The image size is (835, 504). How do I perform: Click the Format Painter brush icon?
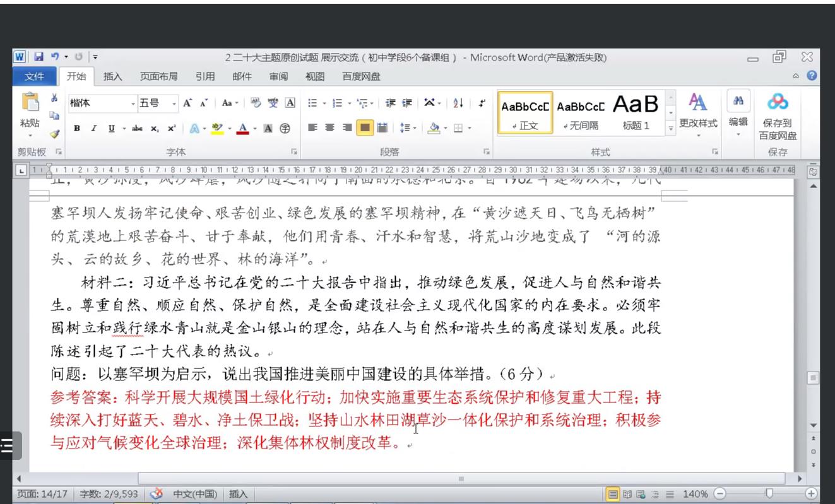click(54, 134)
